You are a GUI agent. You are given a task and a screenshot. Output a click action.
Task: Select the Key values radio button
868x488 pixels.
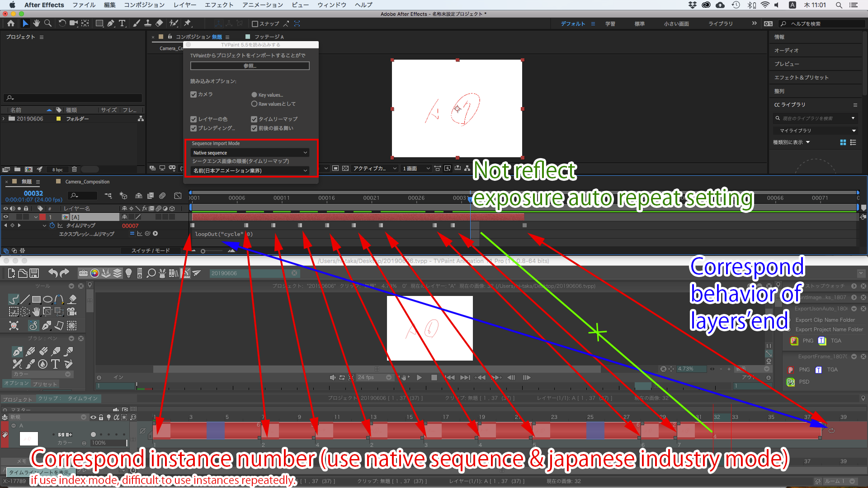tap(254, 95)
